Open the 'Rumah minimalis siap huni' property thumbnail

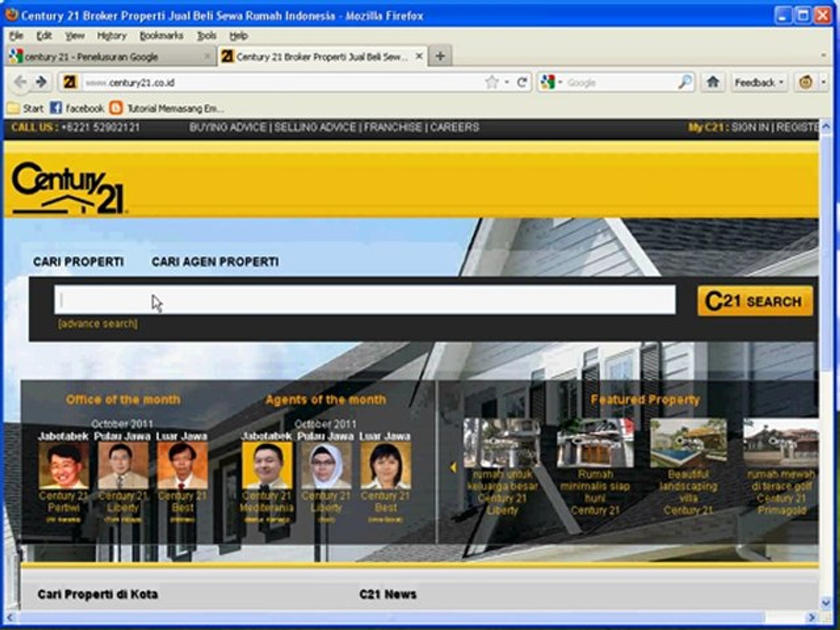pos(595,443)
